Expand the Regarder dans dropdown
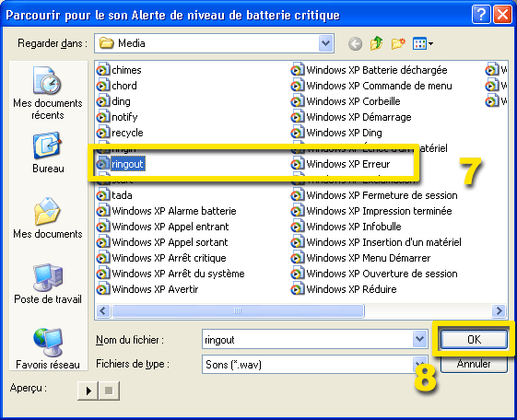The height and width of the screenshot is (420, 517). pos(325,43)
